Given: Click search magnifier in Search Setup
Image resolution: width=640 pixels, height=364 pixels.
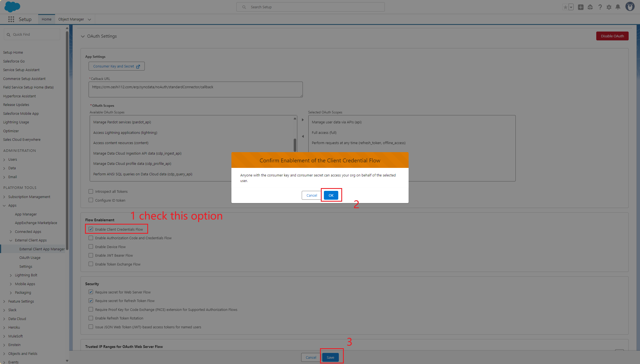Looking at the screenshot, I should [244, 7].
